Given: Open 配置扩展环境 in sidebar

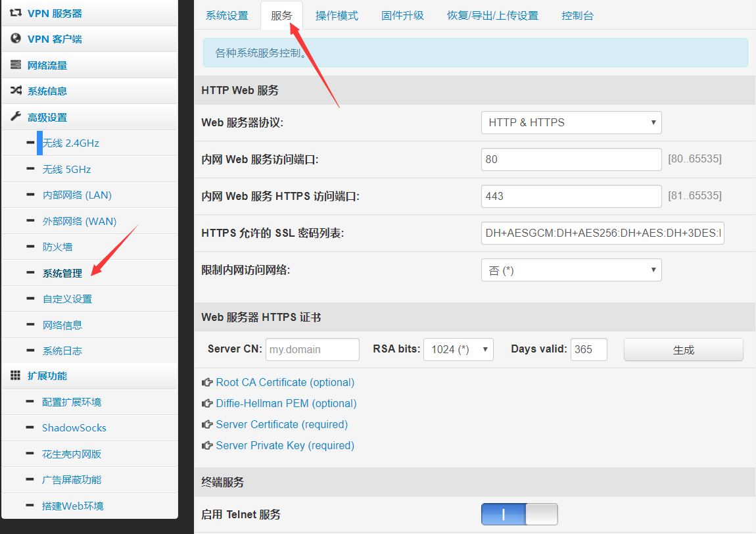Looking at the screenshot, I should coord(72,402).
